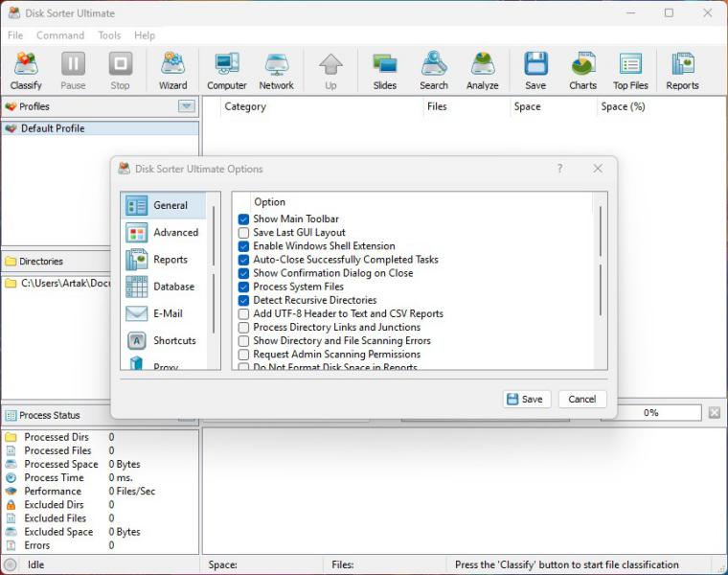Open the Wizard tool
This screenshot has height=575, width=728.
tap(172, 71)
